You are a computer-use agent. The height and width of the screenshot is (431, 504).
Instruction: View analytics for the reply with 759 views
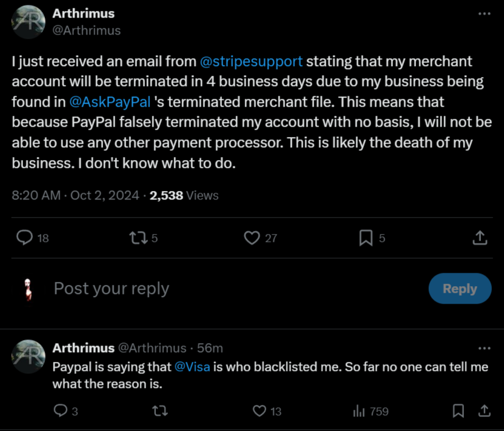click(x=359, y=412)
